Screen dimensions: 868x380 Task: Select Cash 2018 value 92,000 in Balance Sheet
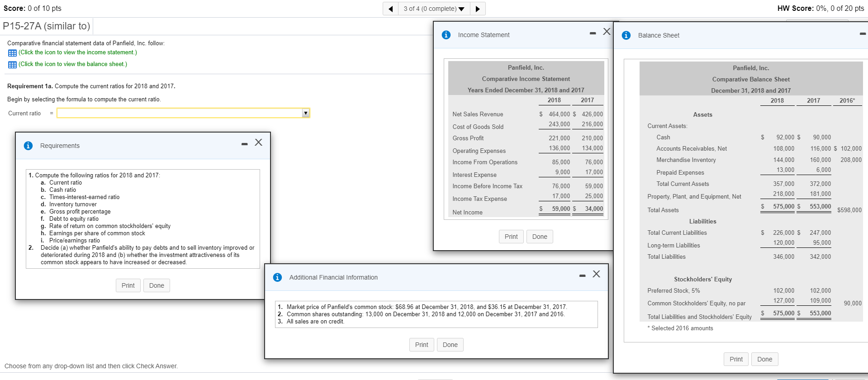[785, 137]
